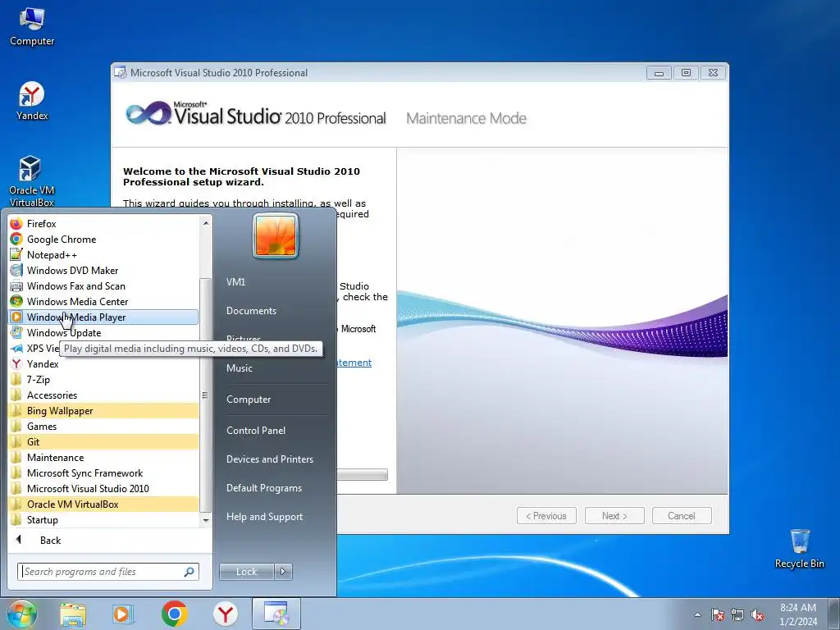Open Windows Explorer from the taskbar
The height and width of the screenshot is (630, 840).
point(72,614)
